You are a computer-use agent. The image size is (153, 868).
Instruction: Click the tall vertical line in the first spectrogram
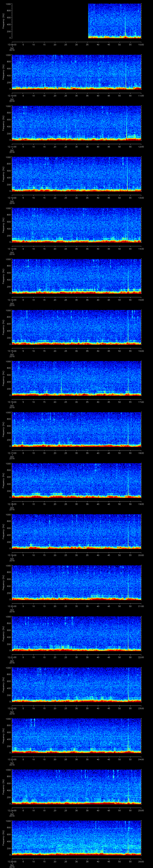pyautogui.click(x=125, y=21)
